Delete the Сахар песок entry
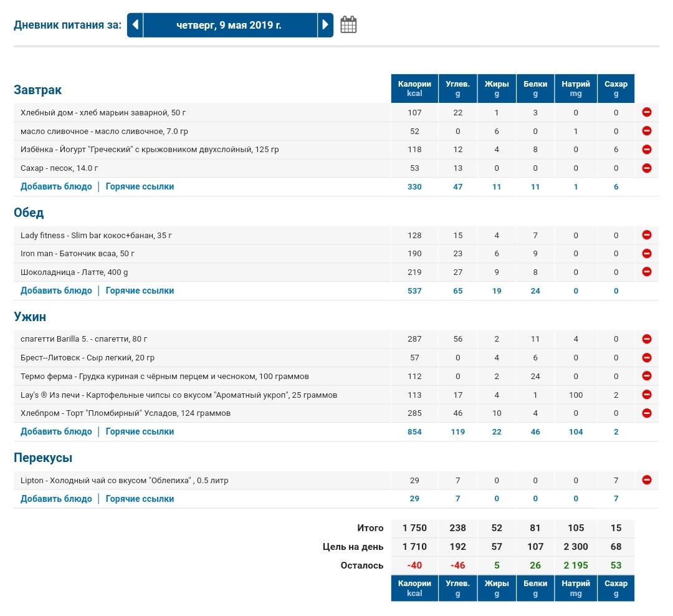 click(647, 168)
